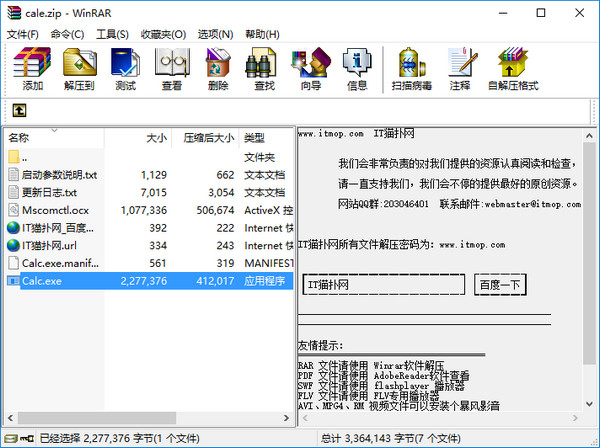Click the 测试 (Test) toolbar icon

point(126,62)
